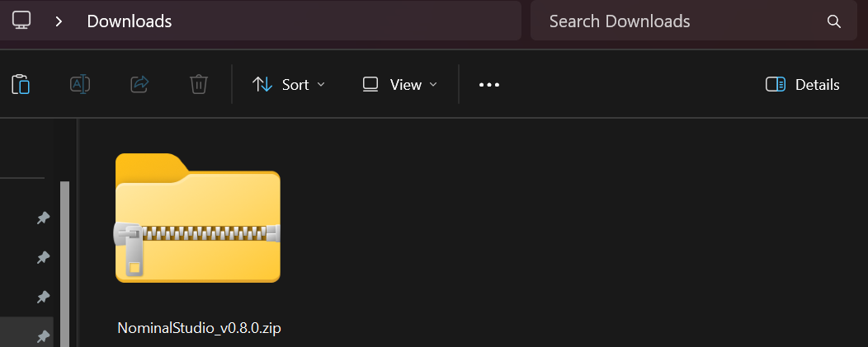Image resolution: width=868 pixels, height=347 pixels.
Task: Click the This PC monitor icon
Action: (21, 21)
